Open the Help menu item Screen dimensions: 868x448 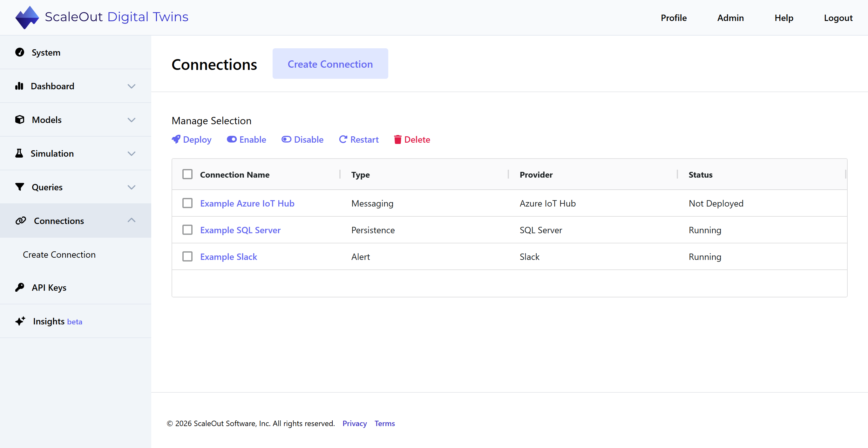tap(784, 17)
